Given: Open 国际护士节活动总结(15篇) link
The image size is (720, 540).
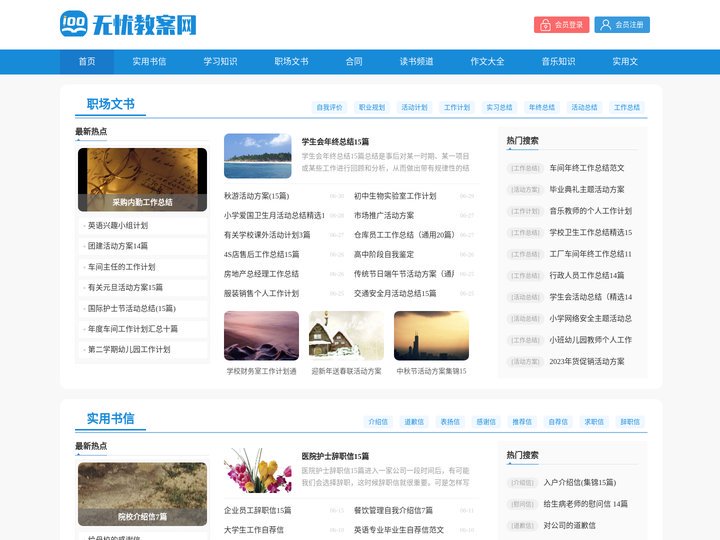Looking at the screenshot, I should coord(132,308).
